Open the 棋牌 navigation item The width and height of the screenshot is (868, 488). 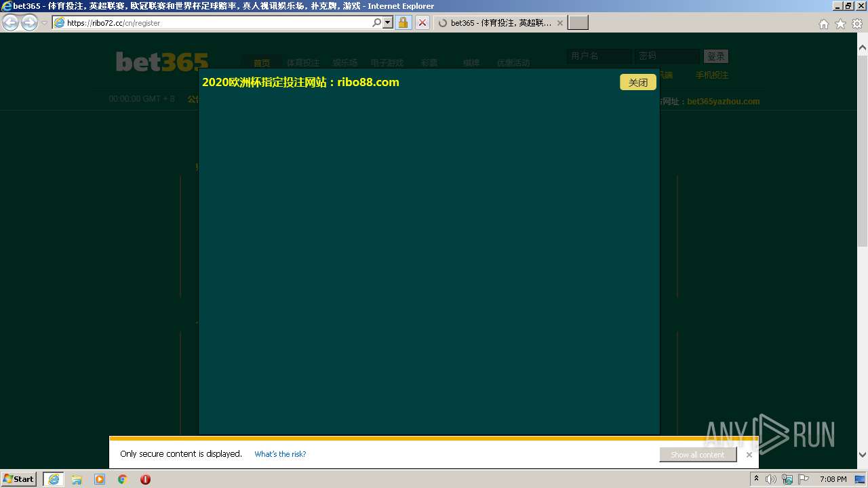coord(471,62)
